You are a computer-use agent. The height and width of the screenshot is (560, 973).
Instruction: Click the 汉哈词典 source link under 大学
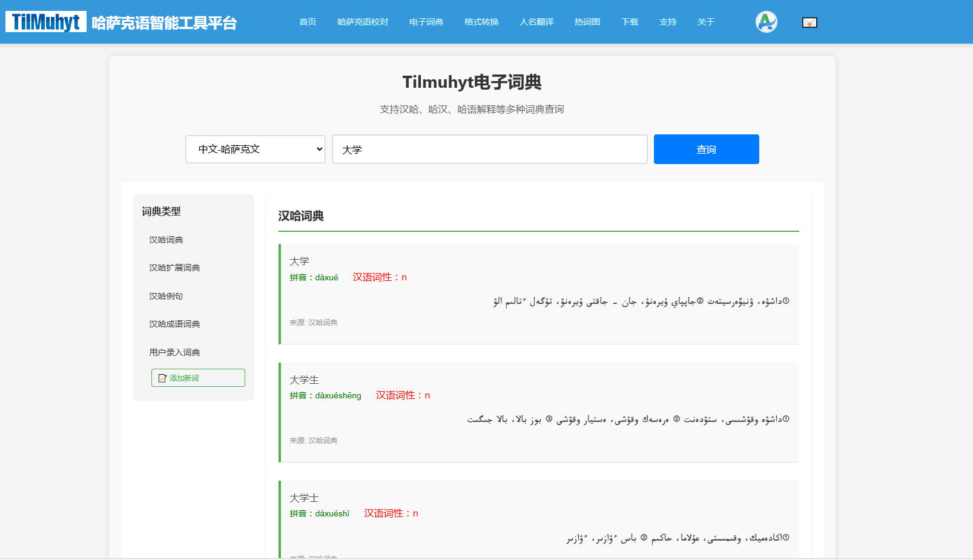point(325,322)
